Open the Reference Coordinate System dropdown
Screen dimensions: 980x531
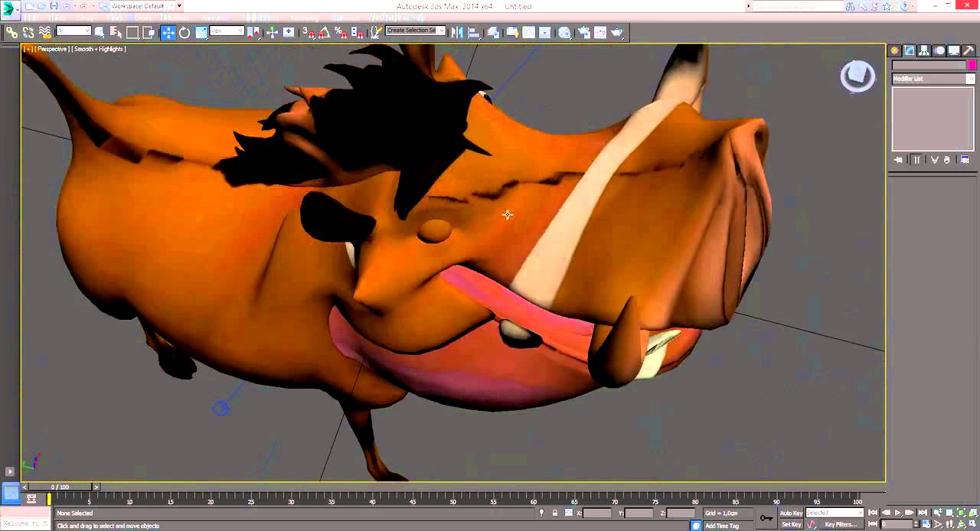tap(227, 31)
